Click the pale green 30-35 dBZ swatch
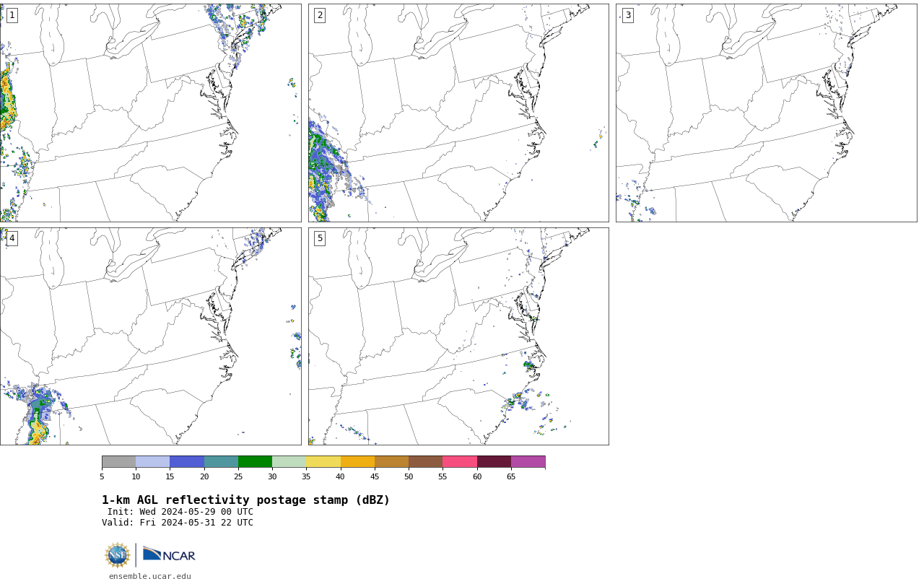This screenshot has width=924, height=584. point(289,461)
